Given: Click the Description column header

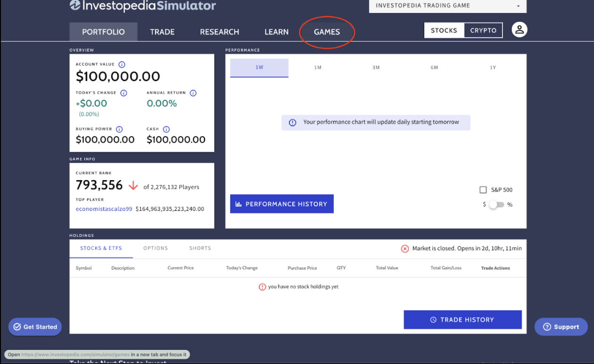Looking at the screenshot, I should pos(123,268).
